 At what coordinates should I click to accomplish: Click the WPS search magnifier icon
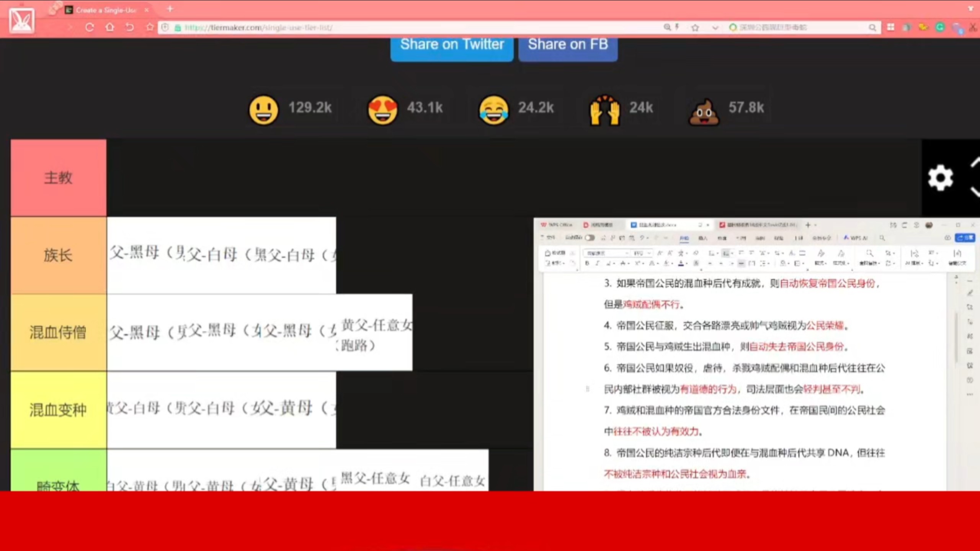882,238
